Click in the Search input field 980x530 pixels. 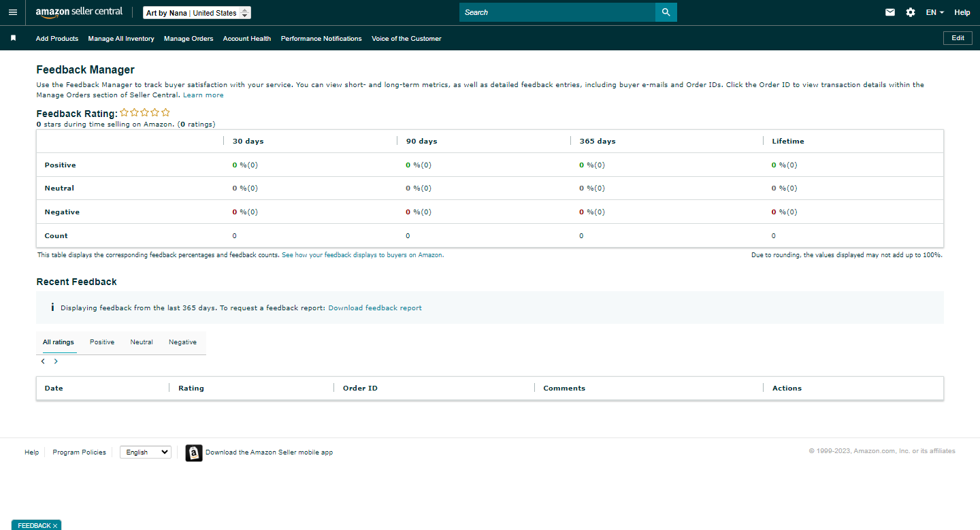pyautogui.click(x=557, y=12)
